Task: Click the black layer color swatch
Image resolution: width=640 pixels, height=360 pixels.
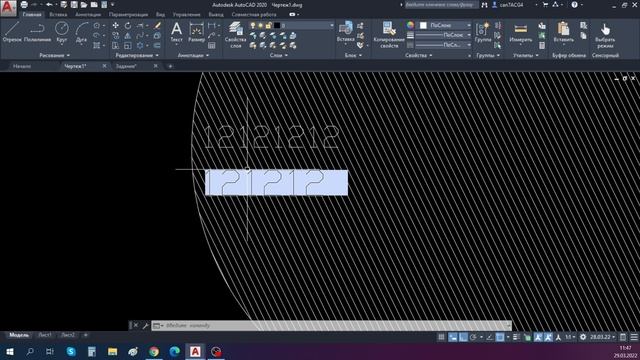Action: [x=277, y=25]
